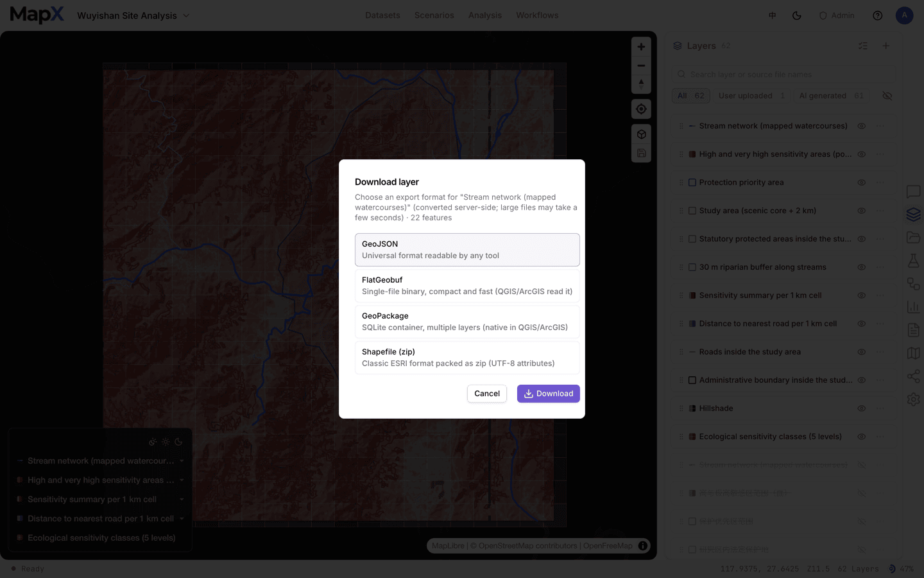Hide the Hillshade layer
The height and width of the screenshot is (578, 924).
862,408
